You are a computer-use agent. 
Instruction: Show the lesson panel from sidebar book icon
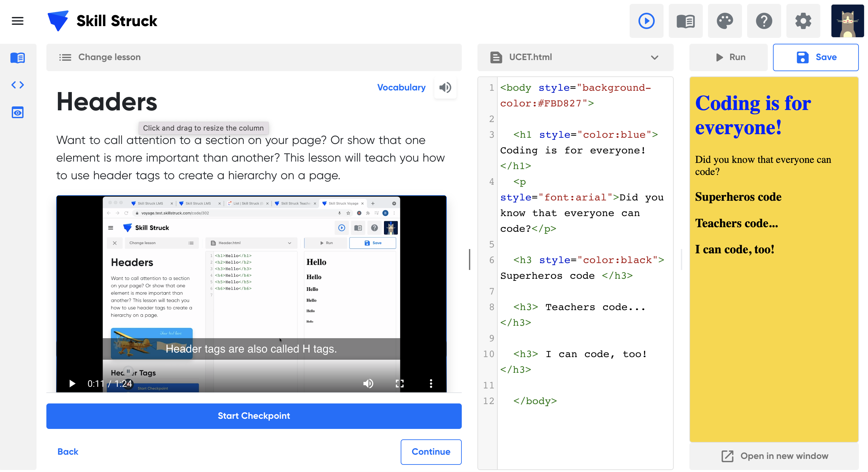(18, 57)
